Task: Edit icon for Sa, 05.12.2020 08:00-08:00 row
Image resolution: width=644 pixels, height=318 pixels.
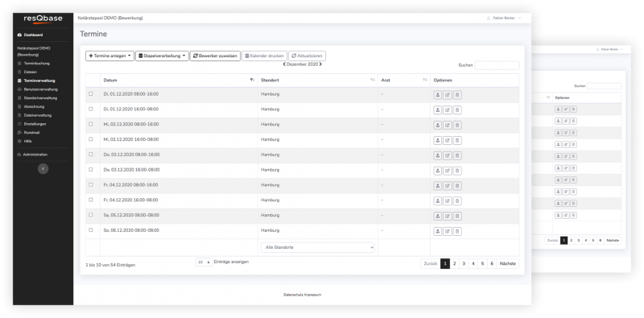Action: point(448,216)
